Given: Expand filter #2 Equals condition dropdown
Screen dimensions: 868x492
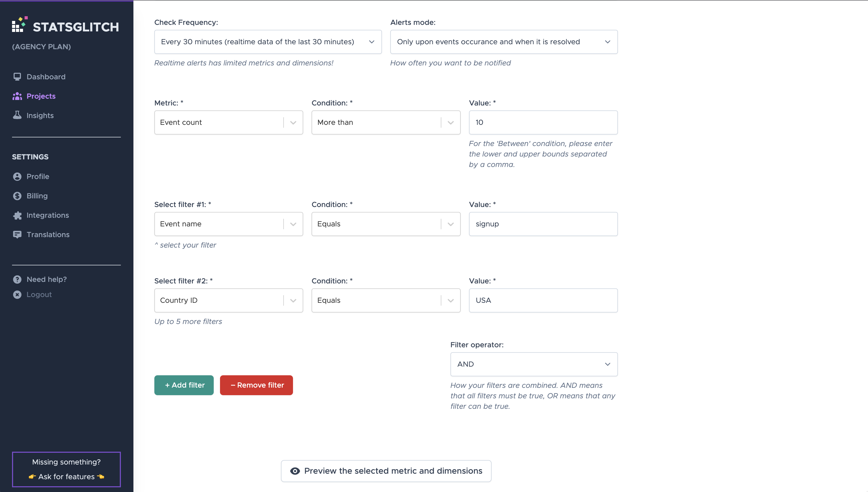Looking at the screenshot, I should tap(386, 300).
